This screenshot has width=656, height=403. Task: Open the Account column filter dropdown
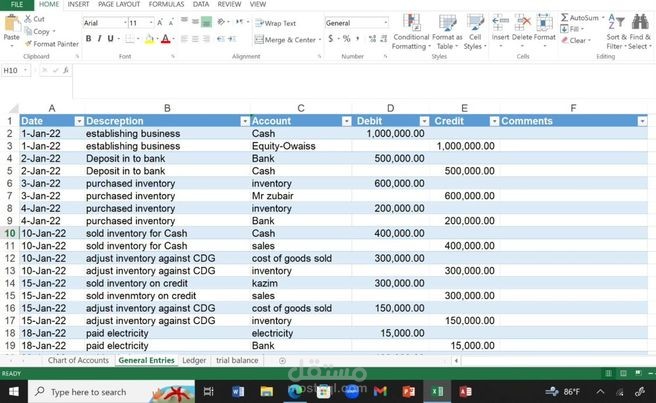click(x=346, y=121)
